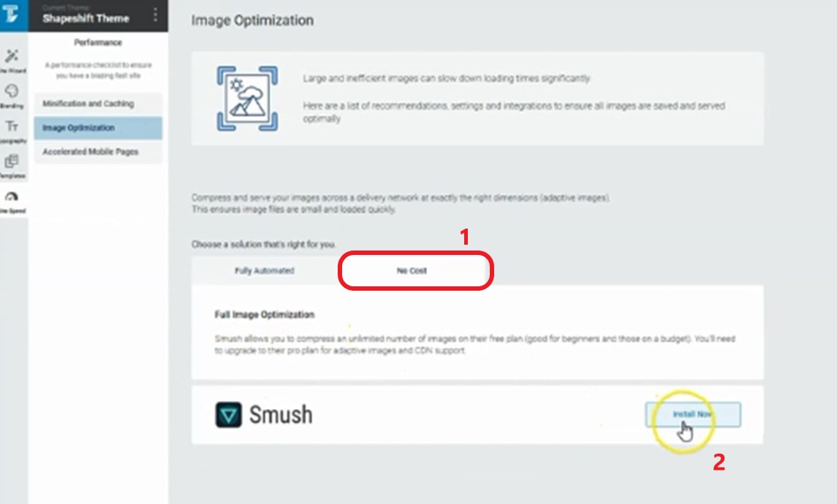Click the Thrive Themes logo icon
The image size is (837, 504).
tap(11, 13)
